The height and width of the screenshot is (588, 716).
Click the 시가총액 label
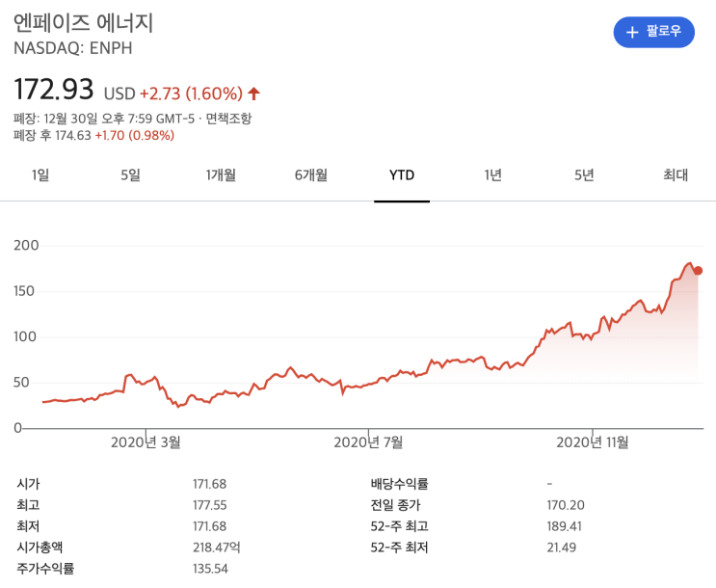coord(40,548)
